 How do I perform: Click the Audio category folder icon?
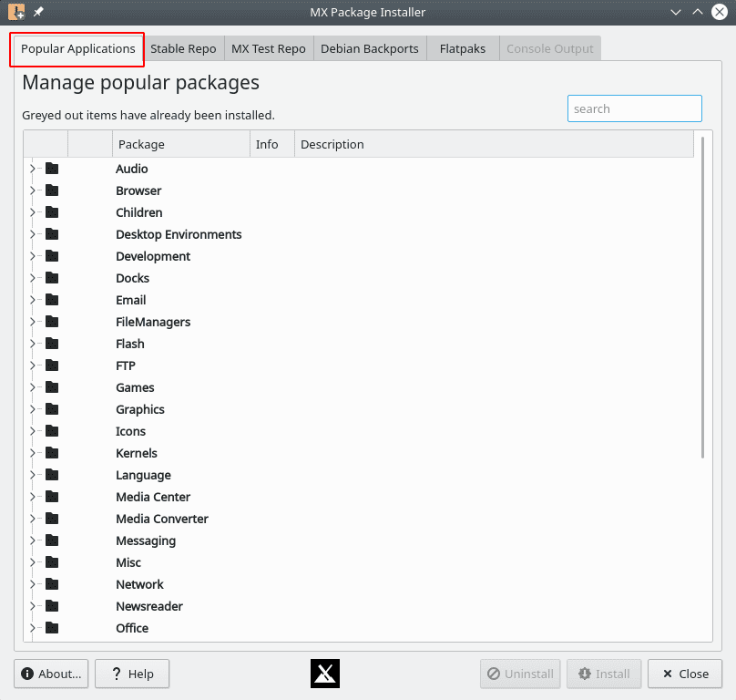[x=50, y=169]
